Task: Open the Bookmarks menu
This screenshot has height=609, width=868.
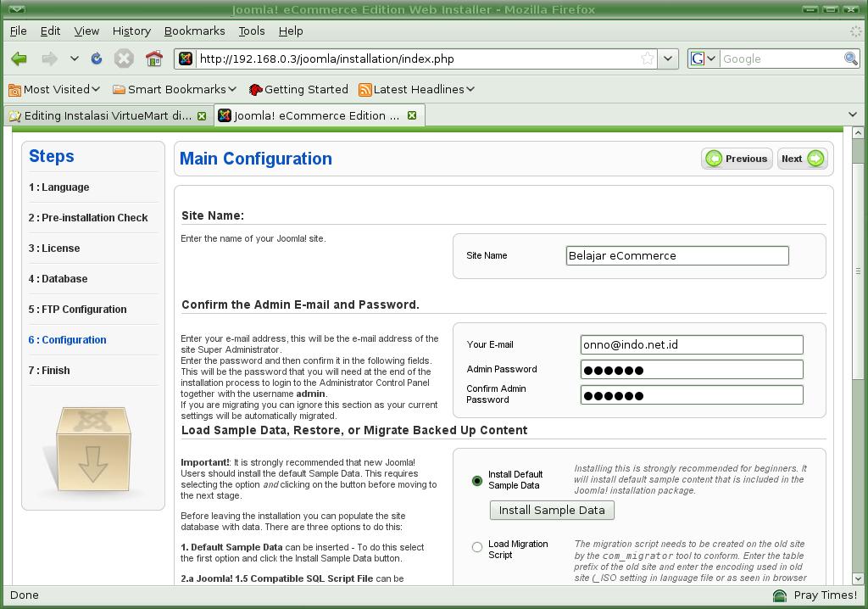Action: [194, 31]
